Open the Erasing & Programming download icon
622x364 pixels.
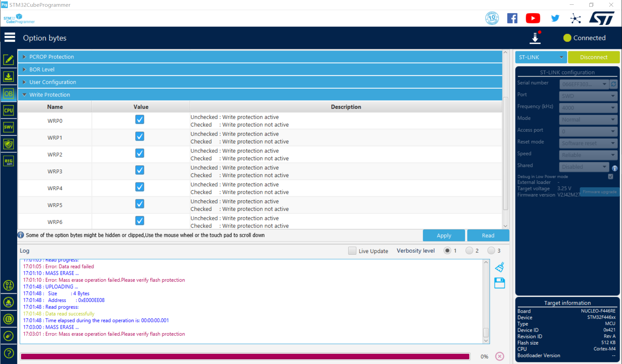[8, 77]
